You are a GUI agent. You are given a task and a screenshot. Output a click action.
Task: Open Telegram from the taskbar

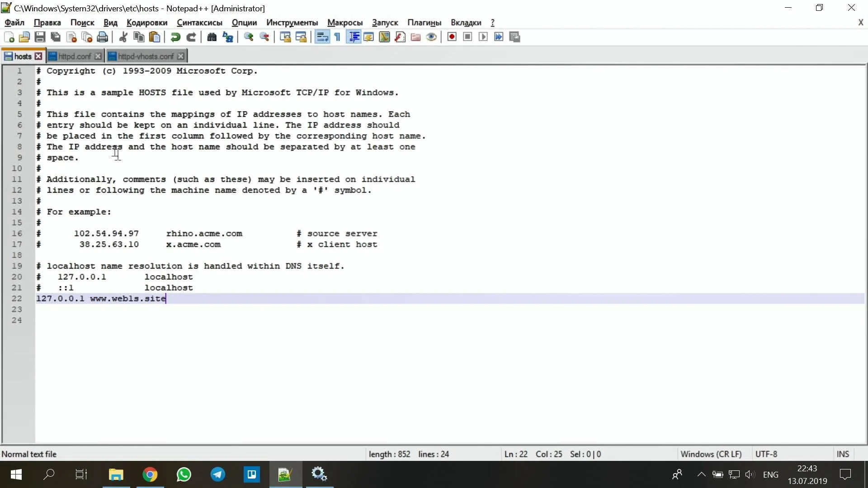click(x=218, y=474)
